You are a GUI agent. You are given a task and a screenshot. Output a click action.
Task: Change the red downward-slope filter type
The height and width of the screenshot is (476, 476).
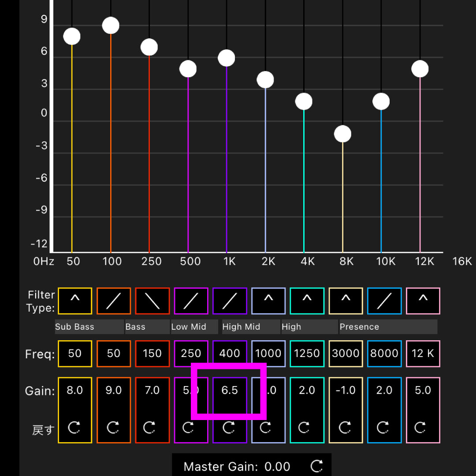coord(152,301)
